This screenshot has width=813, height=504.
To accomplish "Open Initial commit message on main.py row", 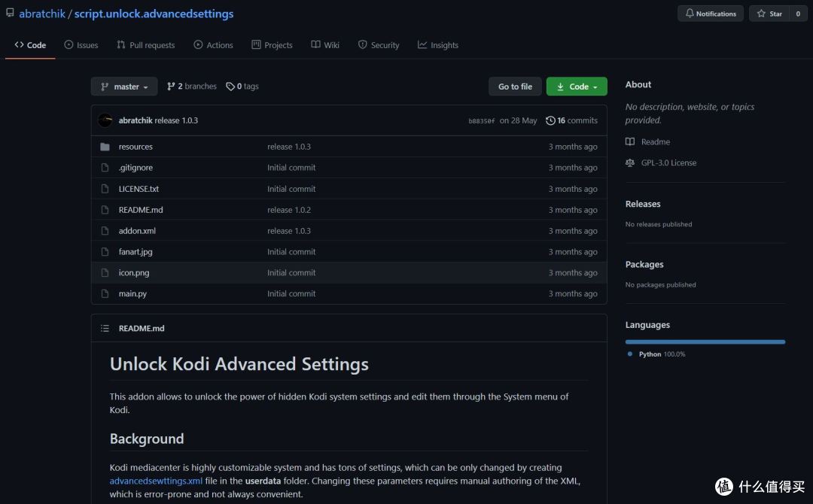I will [x=291, y=293].
